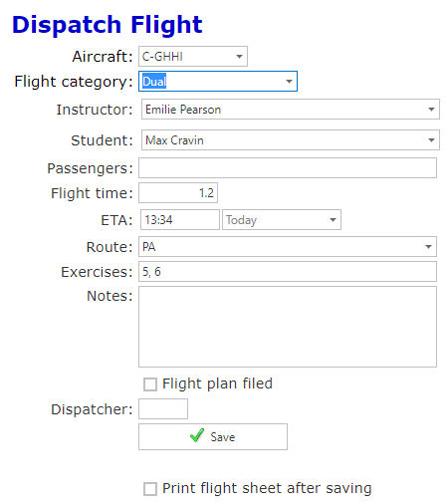Click the Dispatch Flight heading
Viewport: 447px width, 504px height.
108,25
